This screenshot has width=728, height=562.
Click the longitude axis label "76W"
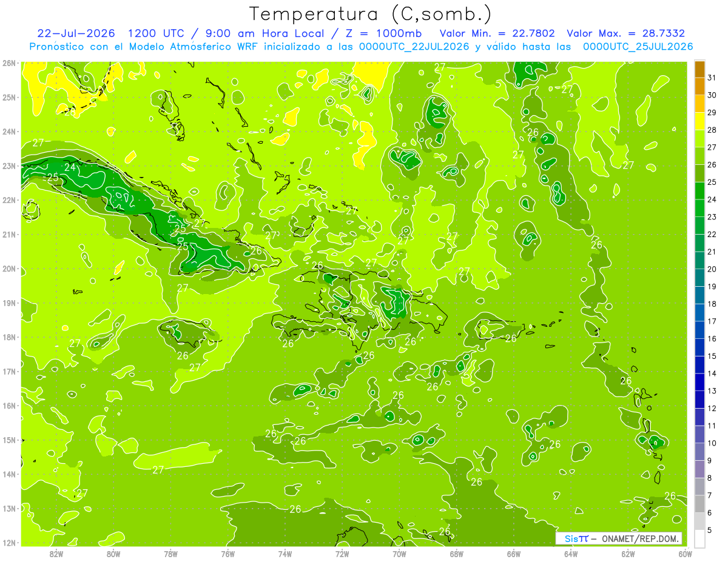coord(227,554)
